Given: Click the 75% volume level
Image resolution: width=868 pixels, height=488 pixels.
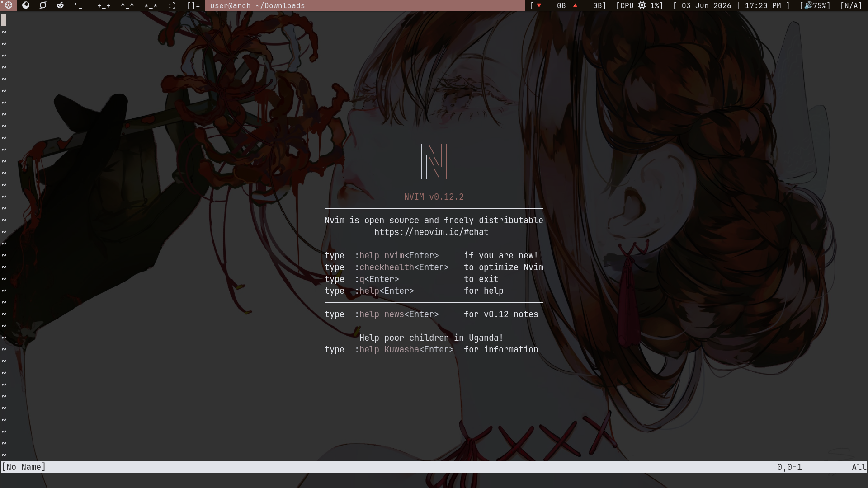Looking at the screenshot, I should click(x=820, y=5).
